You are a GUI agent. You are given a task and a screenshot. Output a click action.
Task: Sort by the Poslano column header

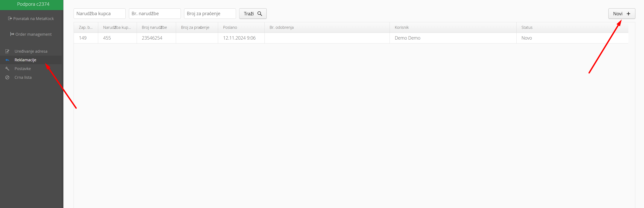[230, 27]
